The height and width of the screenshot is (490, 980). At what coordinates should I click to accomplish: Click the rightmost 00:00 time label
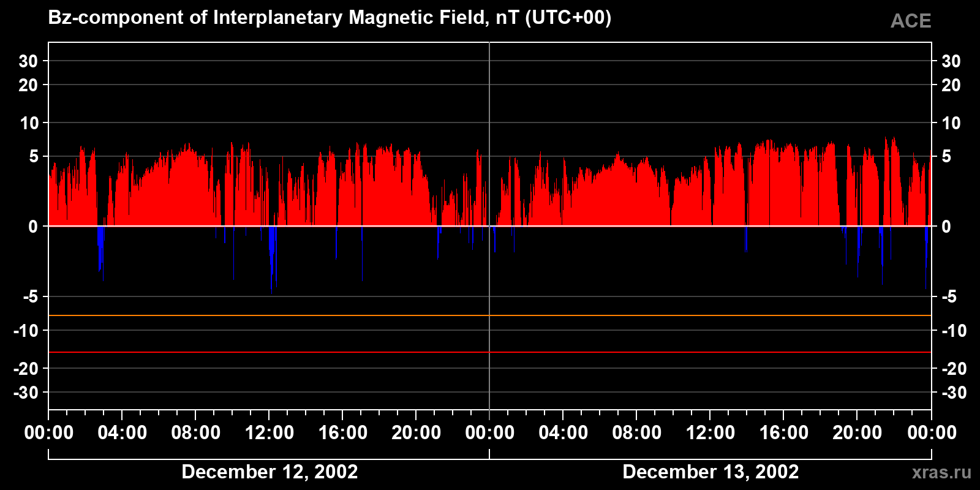point(932,432)
